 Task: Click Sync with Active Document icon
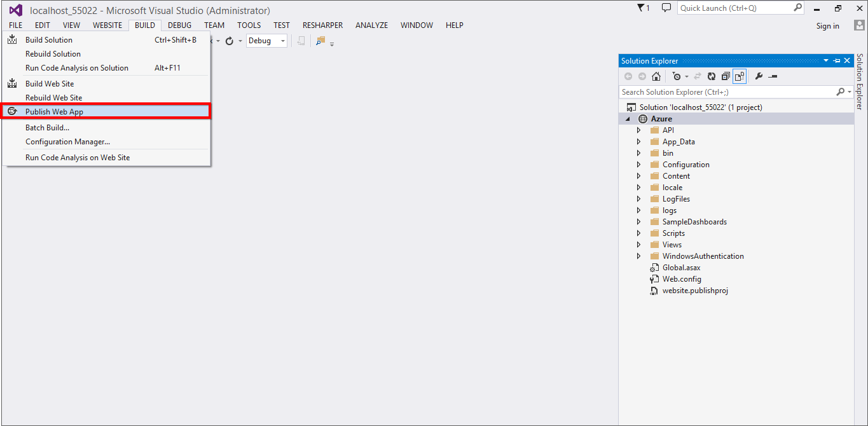pyautogui.click(x=697, y=76)
